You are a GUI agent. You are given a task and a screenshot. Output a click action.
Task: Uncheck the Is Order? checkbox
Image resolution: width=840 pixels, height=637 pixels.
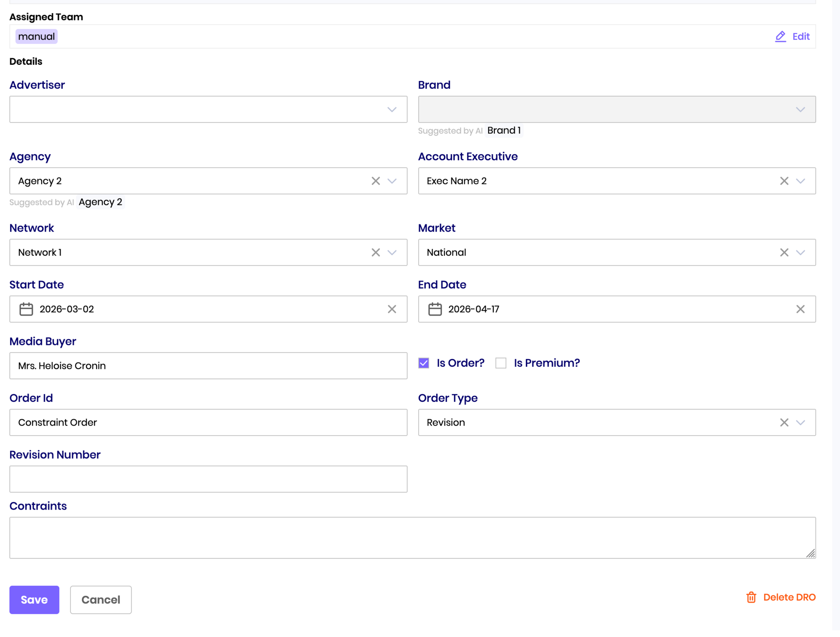point(423,363)
